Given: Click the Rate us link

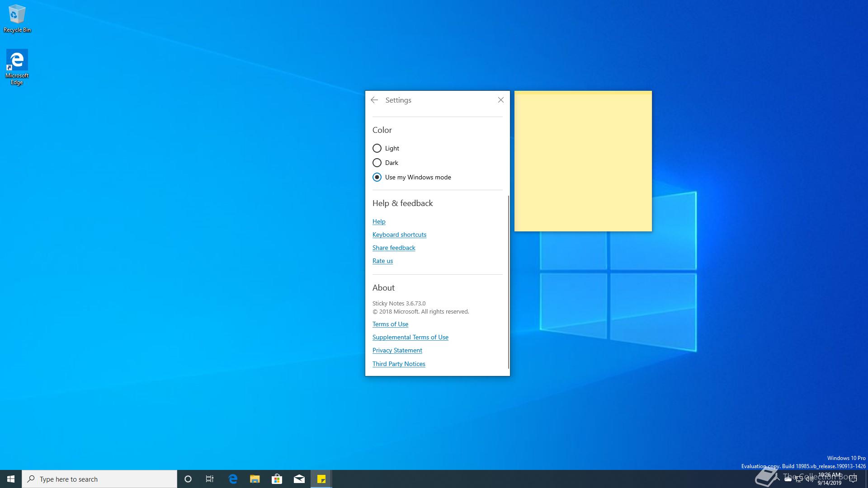Looking at the screenshot, I should pos(382,261).
